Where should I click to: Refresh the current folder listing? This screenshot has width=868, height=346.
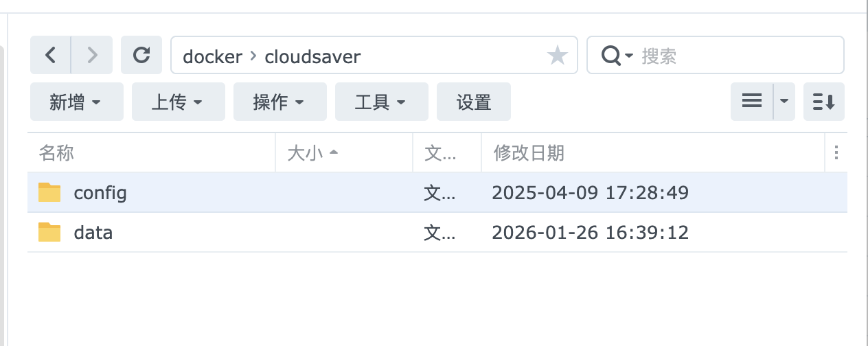[141, 55]
